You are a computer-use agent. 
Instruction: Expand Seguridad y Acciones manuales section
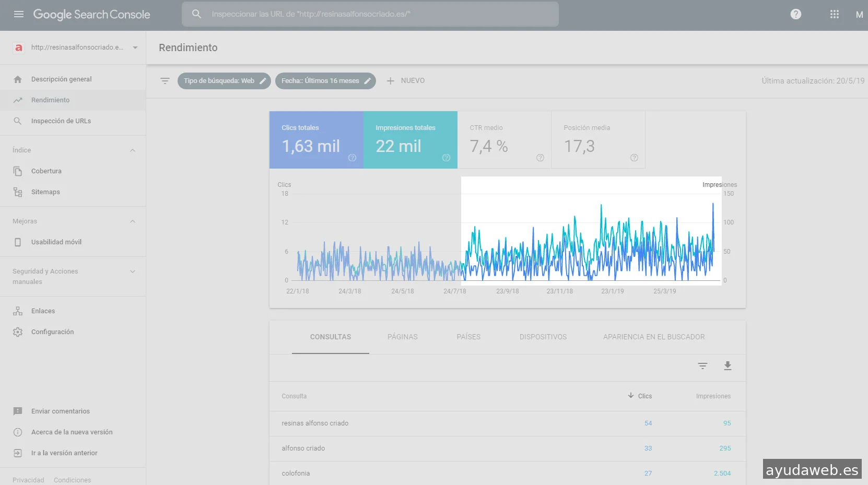(x=133, y=271)
